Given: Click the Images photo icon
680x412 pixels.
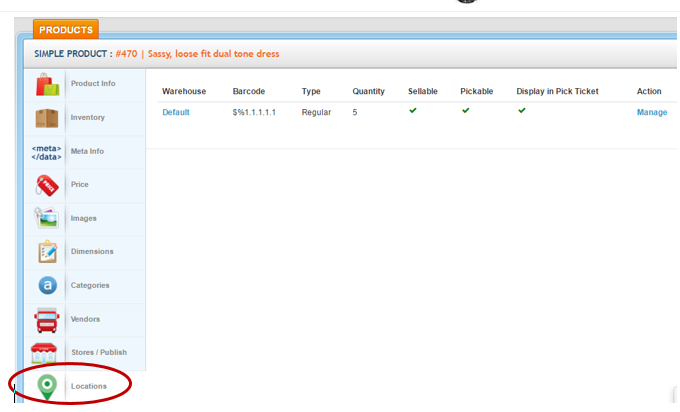Looking at the screenshot, I should point(46,218).
